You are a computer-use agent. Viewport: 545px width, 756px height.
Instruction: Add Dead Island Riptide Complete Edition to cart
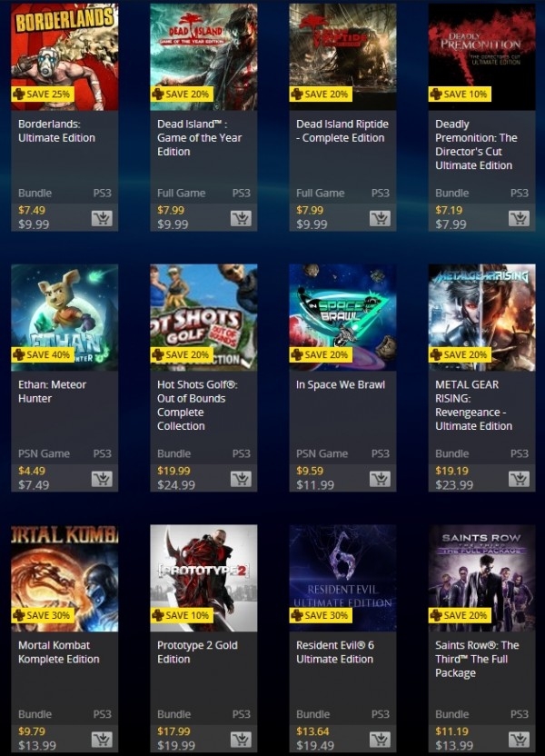(x=380, y=218)
